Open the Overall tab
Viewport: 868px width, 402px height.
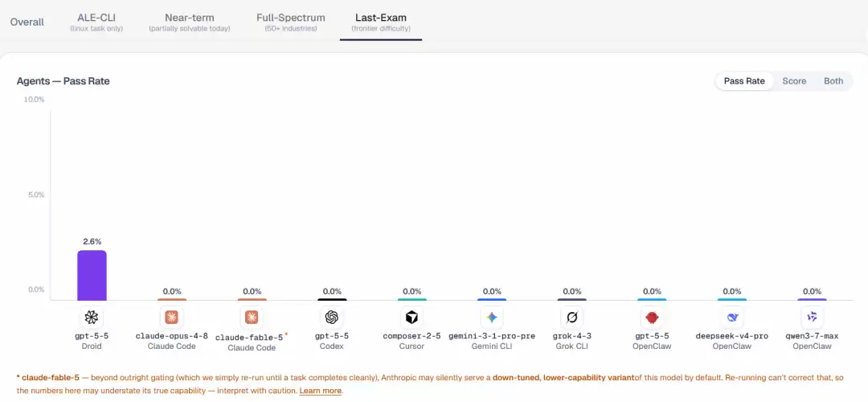click(x=27, y=23)
